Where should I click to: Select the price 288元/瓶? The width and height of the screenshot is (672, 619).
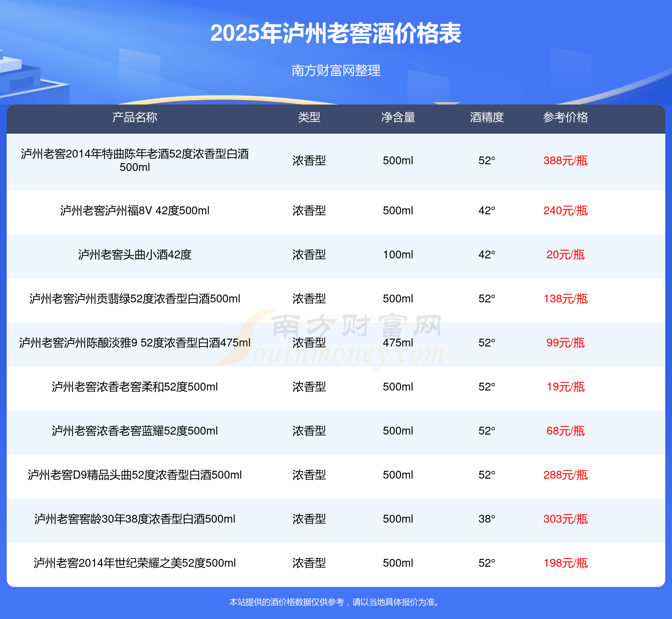tap(566, 475)
